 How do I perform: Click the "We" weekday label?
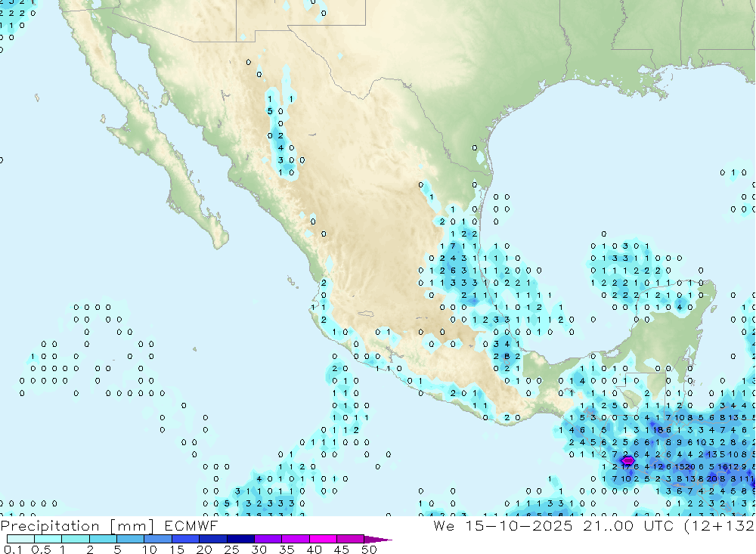pos(444,525)
